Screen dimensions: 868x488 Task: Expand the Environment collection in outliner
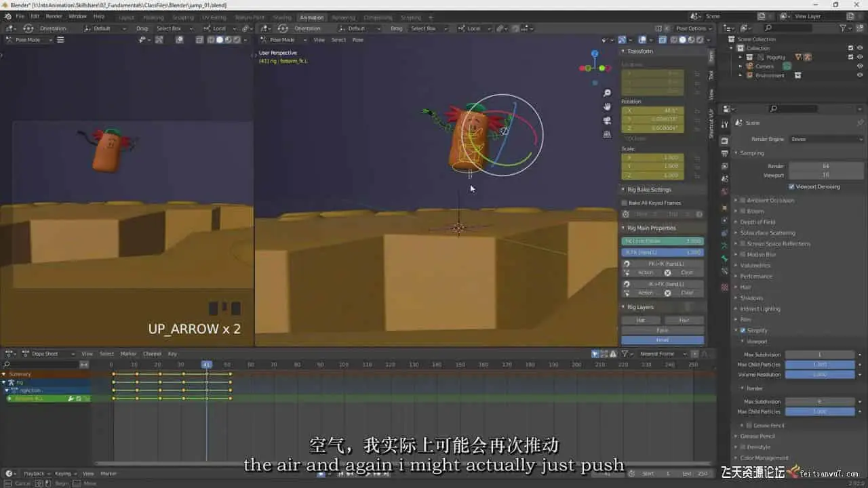(x=741, y=75)
